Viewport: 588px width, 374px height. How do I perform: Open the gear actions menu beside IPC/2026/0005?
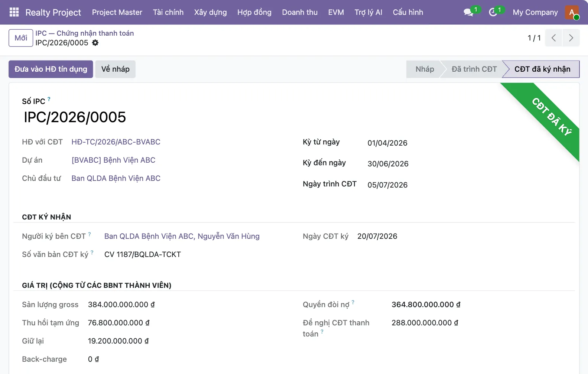[x=95, y=43]
